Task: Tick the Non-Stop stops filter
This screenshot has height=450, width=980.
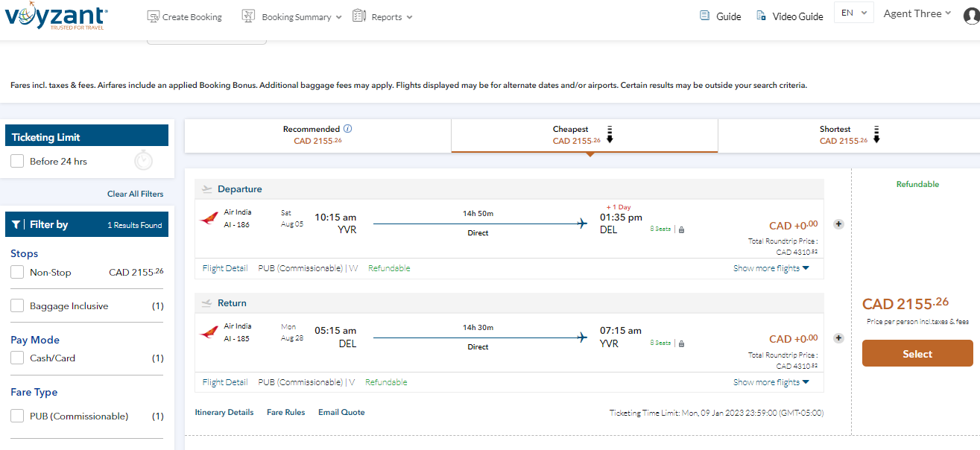Action: pyautogui.click(x=17, y=273)
